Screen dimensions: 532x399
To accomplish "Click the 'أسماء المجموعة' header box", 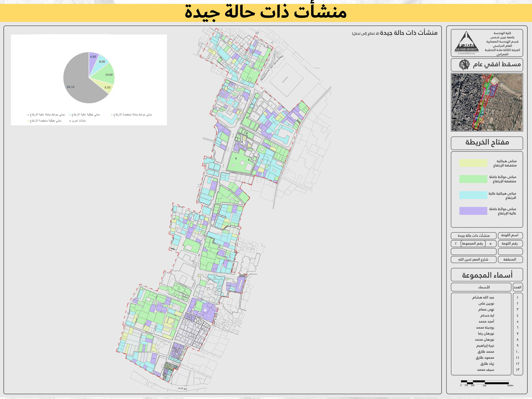I will click(x=487, y=275).
